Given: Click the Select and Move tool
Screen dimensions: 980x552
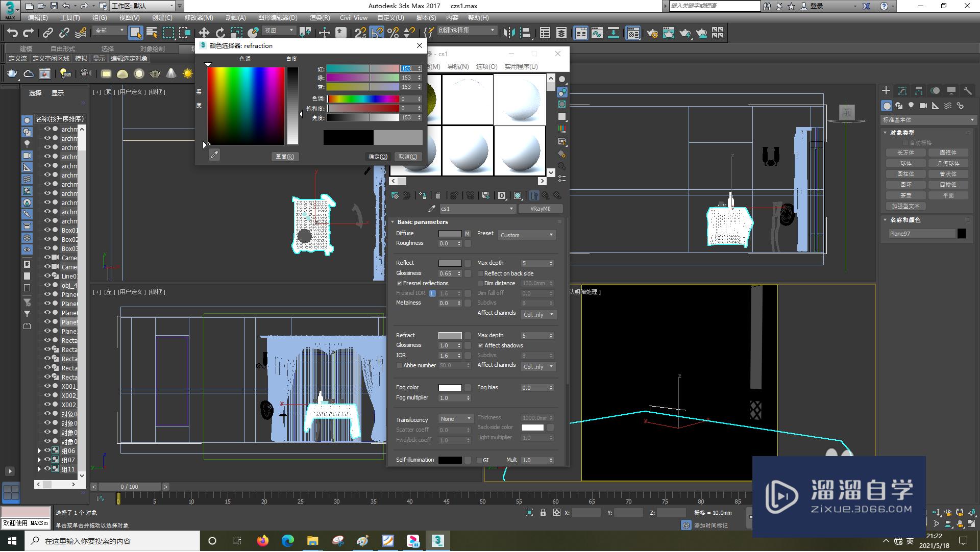Looking at the screenshot, I should pyautogui.click(x=204, y=33).
